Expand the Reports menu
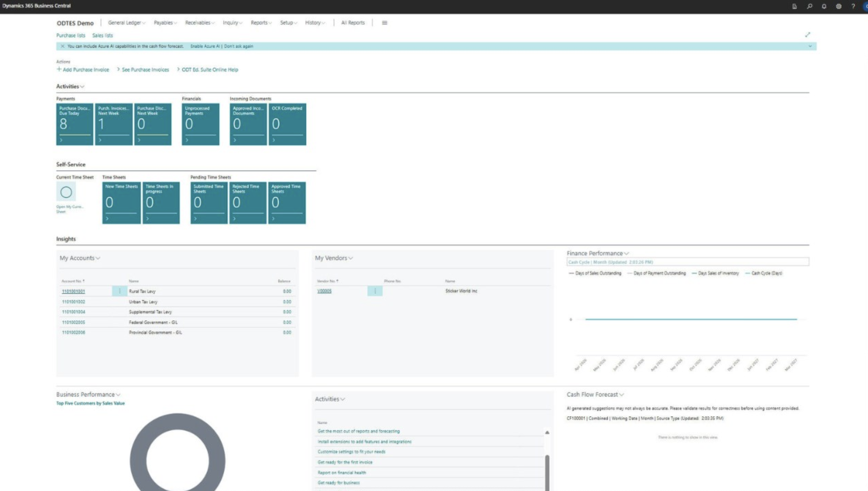 point(261,23)
